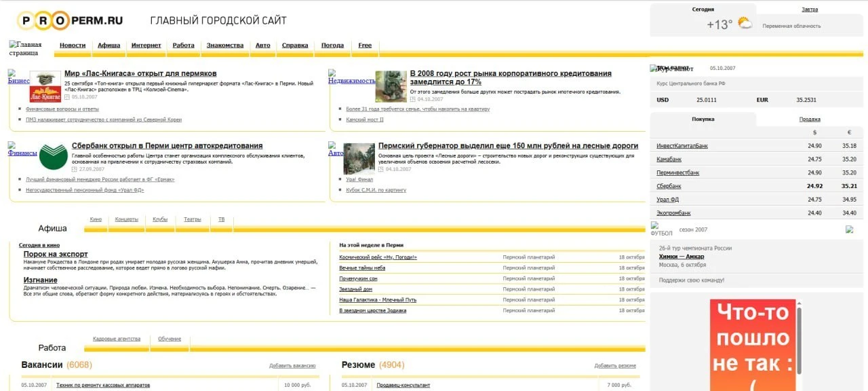Click the Бизнес section image link

click(19, 76)
